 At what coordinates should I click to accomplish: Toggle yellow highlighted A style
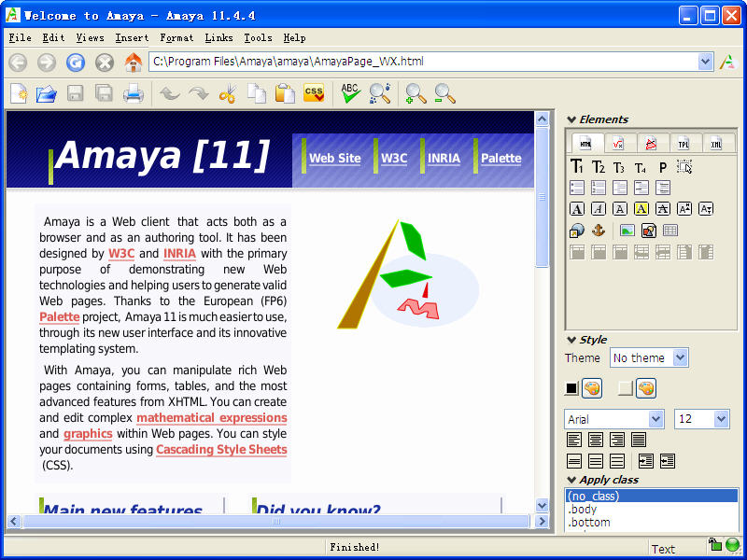tap(641, 209)
